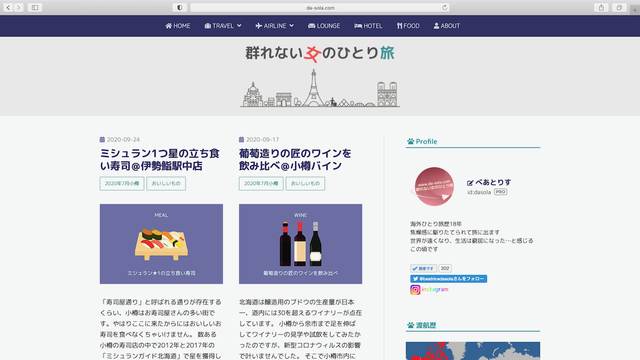
Task: Click the privacy shield icon
Action: [180, 7]
